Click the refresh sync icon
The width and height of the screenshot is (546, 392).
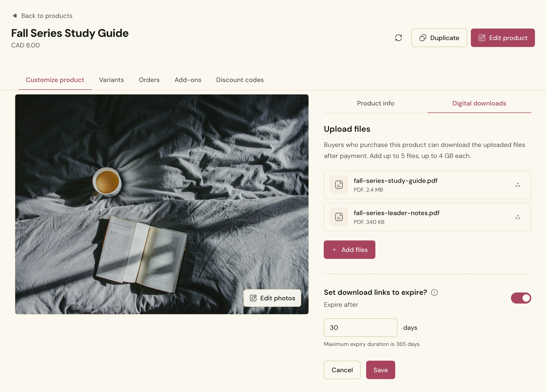[x=398, y=38]
